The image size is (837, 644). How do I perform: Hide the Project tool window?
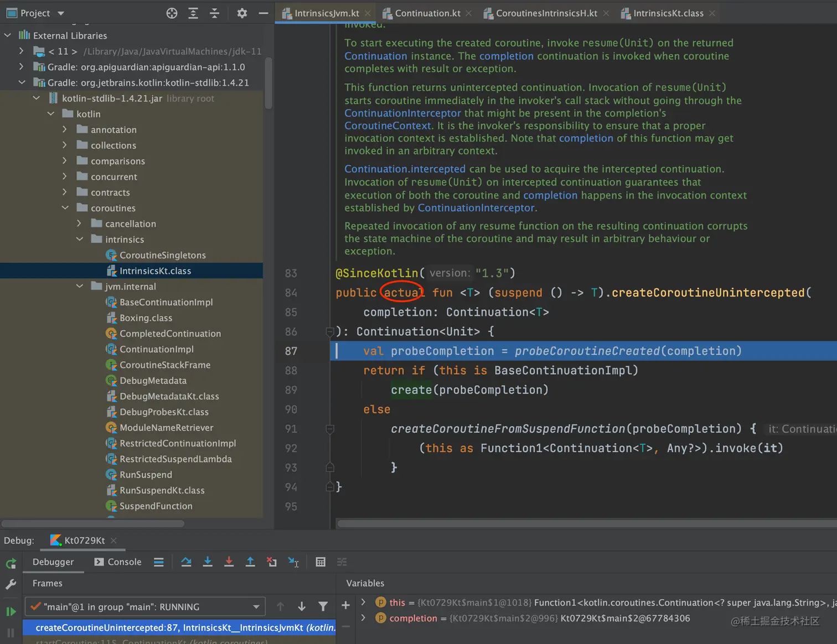263,13
